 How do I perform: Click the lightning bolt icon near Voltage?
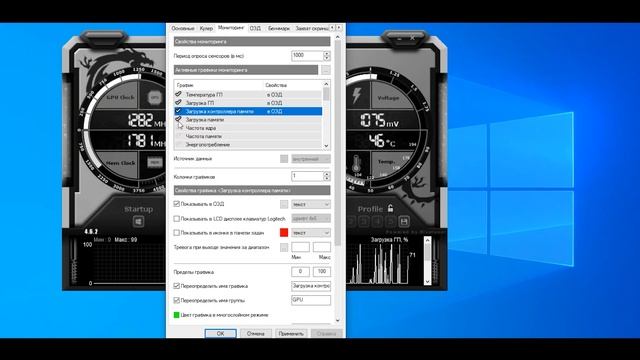[357, 95]
